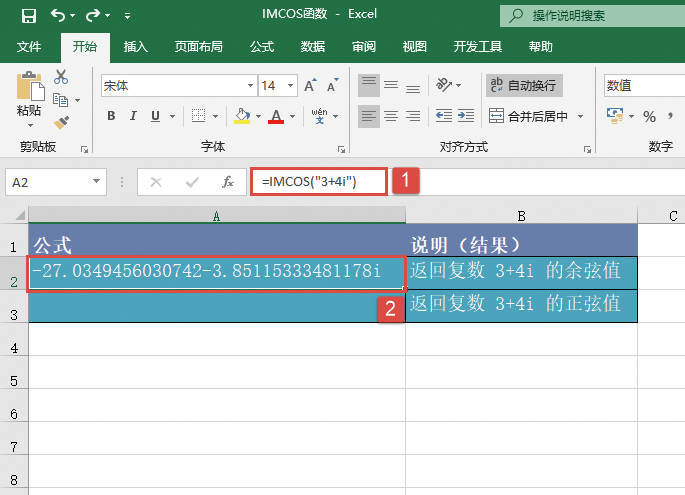
Task: Click the Paste clipboard icon
Action: click(30, 90)
